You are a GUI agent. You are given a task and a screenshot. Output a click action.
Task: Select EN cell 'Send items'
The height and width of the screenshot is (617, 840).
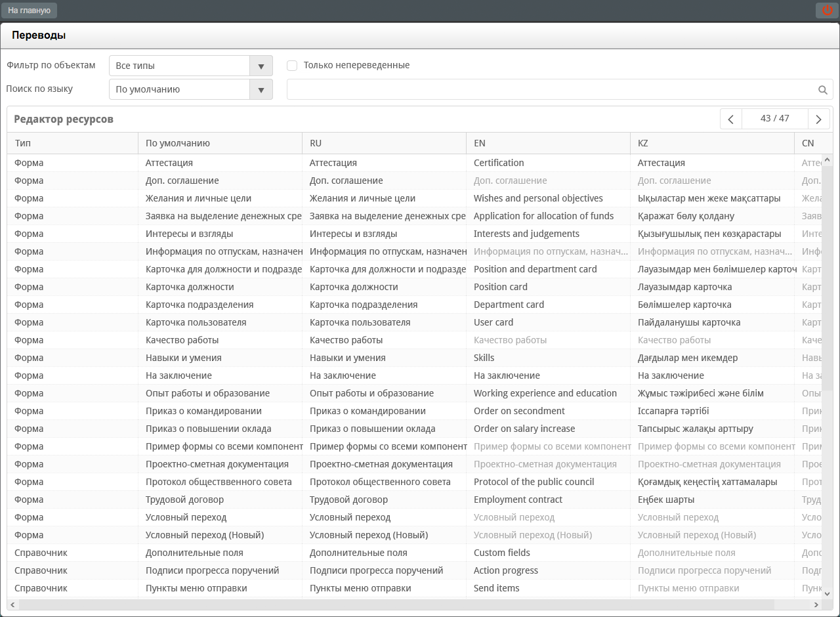(x=549, y=588)
